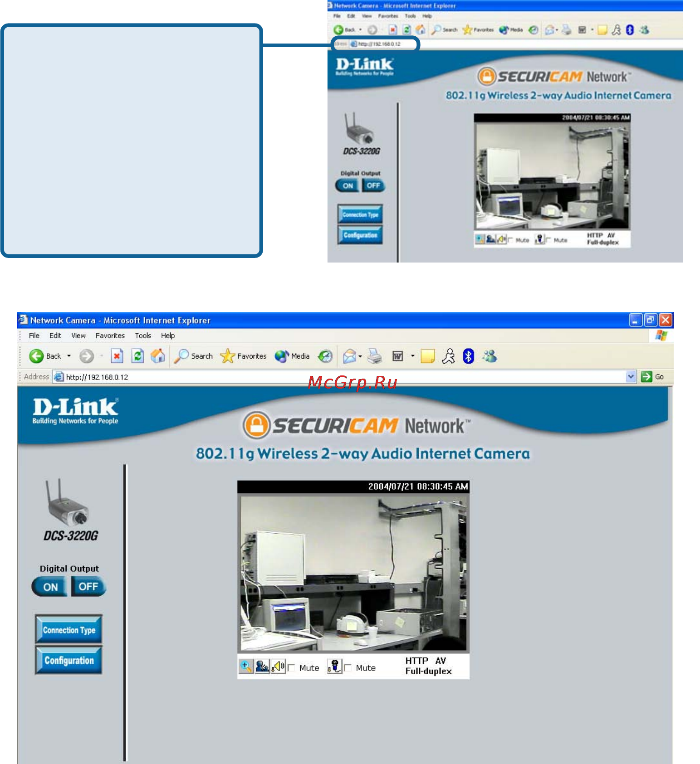Open the Media pane globe icon
The height and width of the screenshot is (764, 700).
[x=292, y=356]
